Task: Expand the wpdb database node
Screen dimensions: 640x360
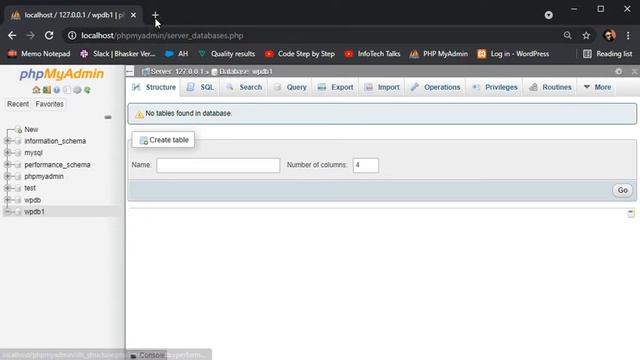Action: tap(7, 200)
